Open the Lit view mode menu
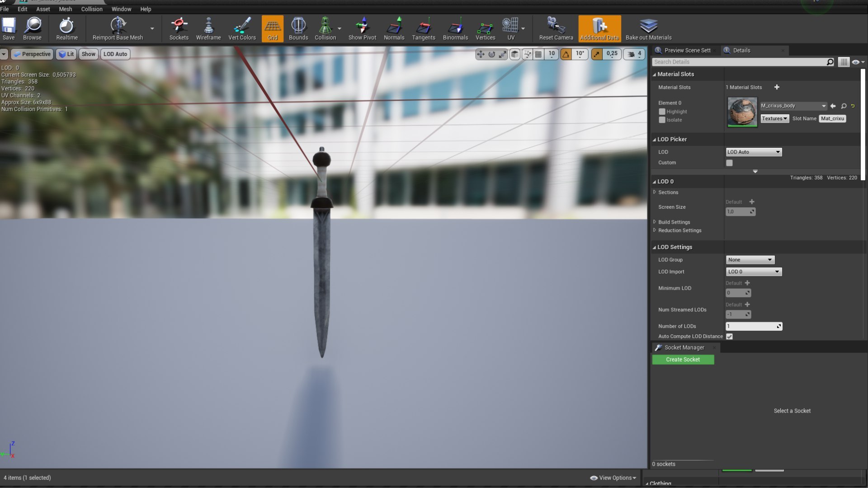 (66, 54)
